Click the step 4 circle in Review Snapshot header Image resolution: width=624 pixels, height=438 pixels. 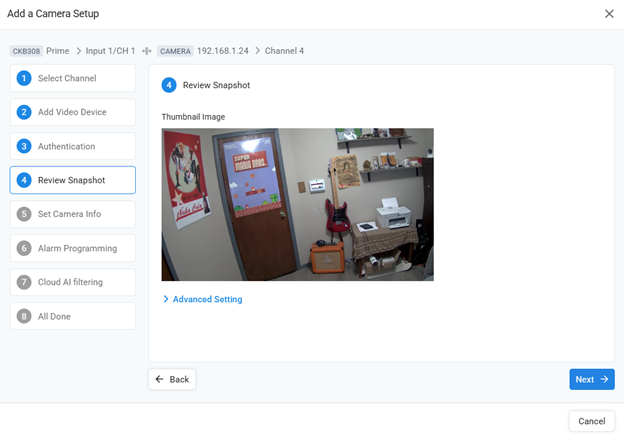point(169,86)
